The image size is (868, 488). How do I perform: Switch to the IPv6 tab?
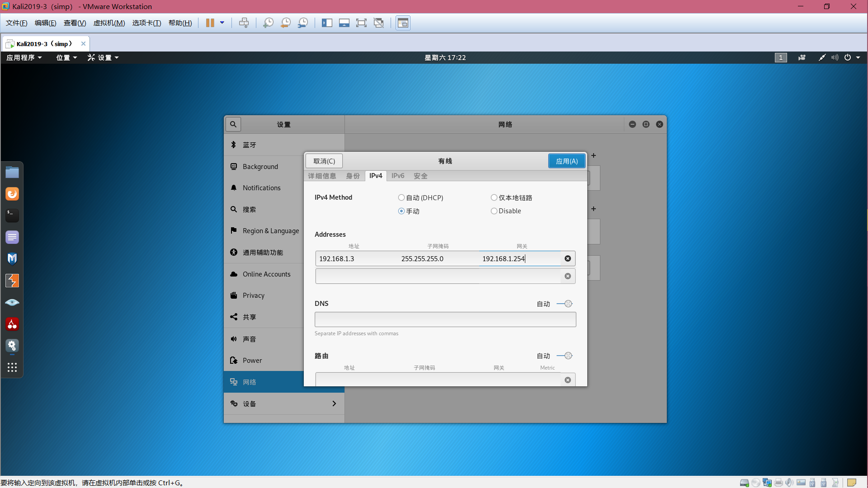coord(398,176)
